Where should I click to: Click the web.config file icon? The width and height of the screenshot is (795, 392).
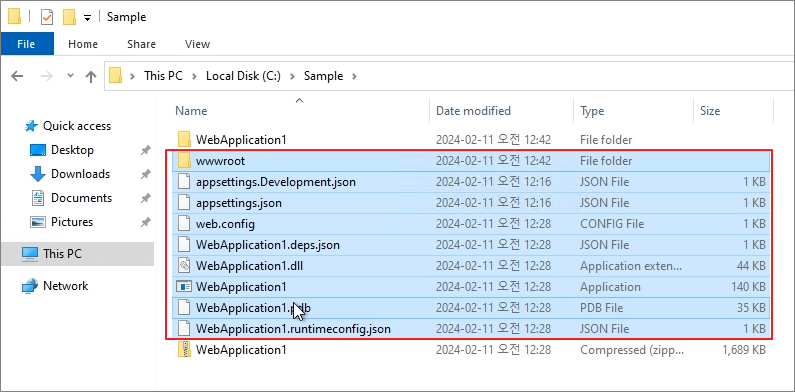tap(184, 224)
